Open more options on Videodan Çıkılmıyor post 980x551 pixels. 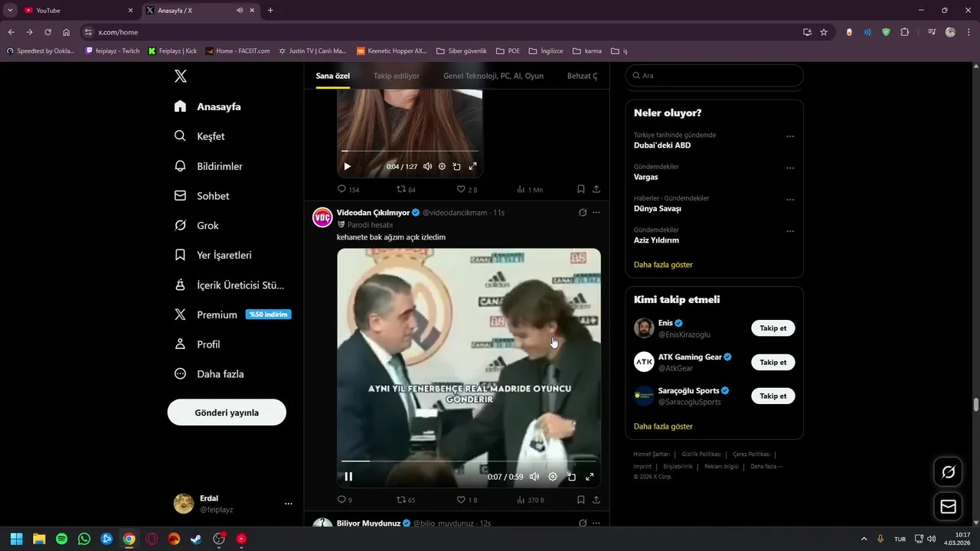tap(596, 213)
